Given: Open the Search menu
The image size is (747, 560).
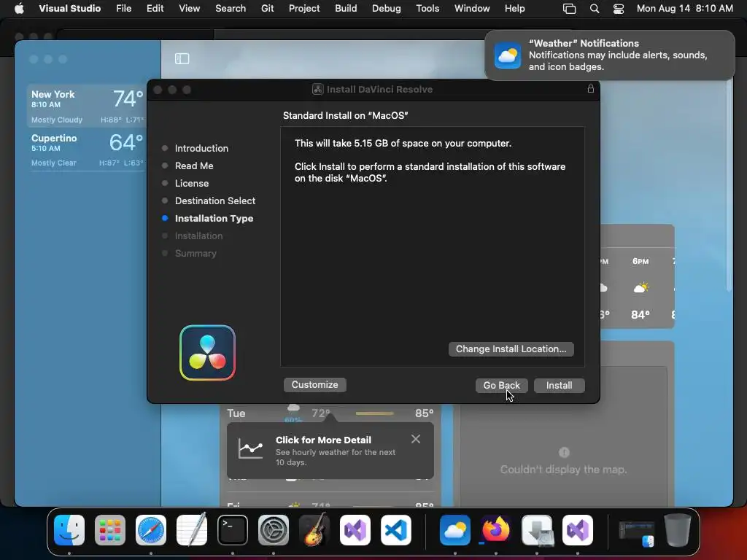Looking at the screenshot, I should [x=231, y=9].
